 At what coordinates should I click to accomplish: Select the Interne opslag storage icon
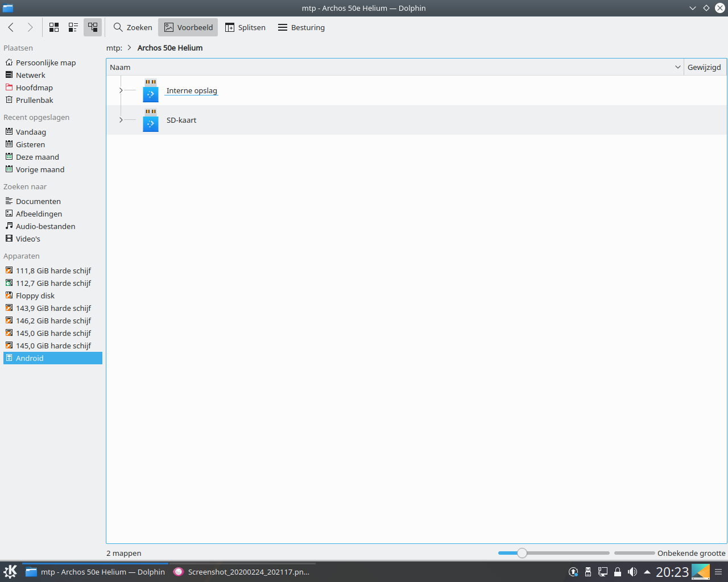tap(151, 90)
